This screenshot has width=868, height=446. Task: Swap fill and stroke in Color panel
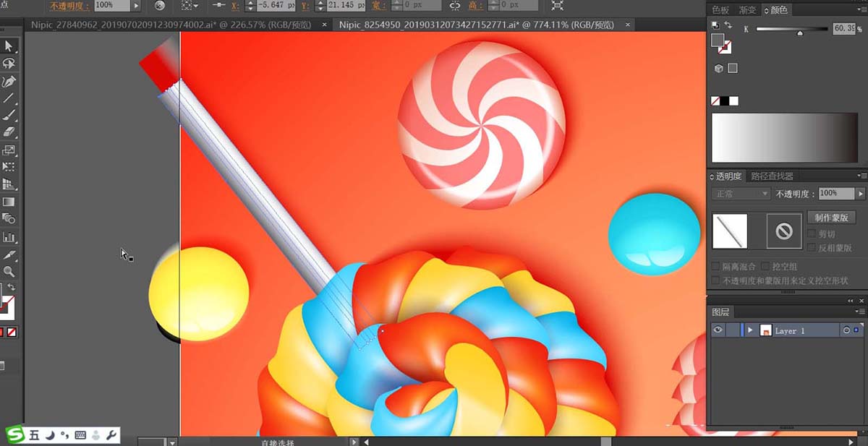(728, 25)
